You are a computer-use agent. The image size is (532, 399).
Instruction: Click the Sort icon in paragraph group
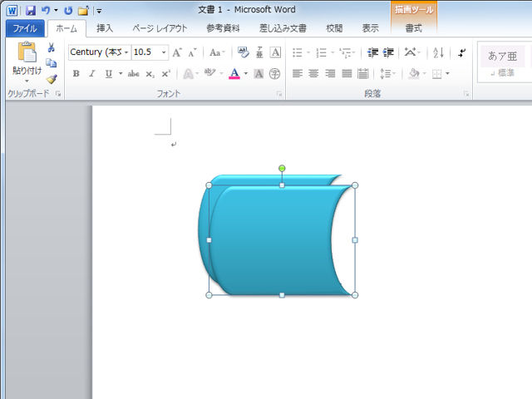pyautogui.click(x=438, y=52)
